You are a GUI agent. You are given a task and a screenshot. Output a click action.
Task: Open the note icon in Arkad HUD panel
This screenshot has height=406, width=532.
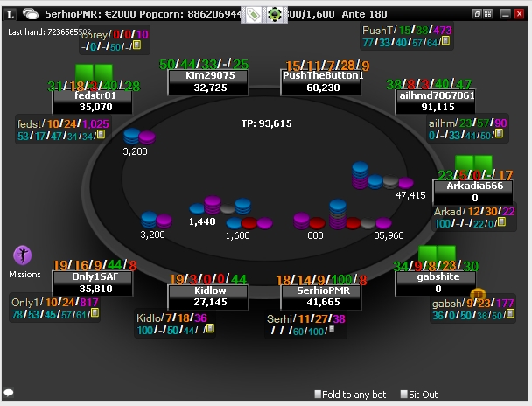501,222
